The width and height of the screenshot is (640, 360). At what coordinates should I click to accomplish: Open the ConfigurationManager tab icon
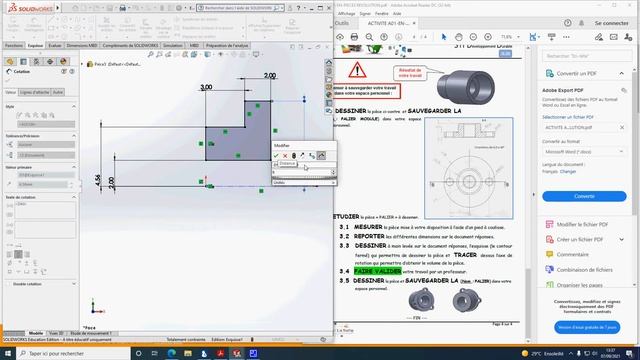(36, 61)
